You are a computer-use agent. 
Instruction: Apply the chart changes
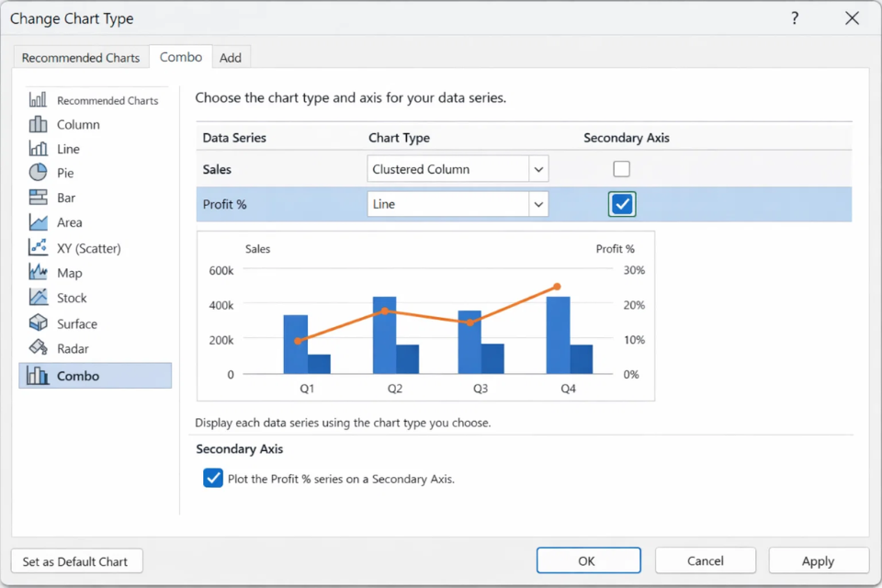coord(818,560)
